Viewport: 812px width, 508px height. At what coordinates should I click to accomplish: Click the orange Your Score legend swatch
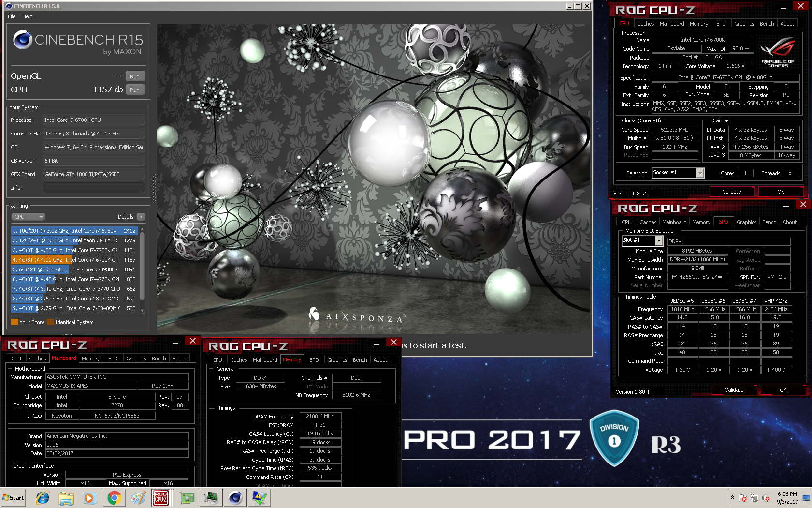[14, 322]
